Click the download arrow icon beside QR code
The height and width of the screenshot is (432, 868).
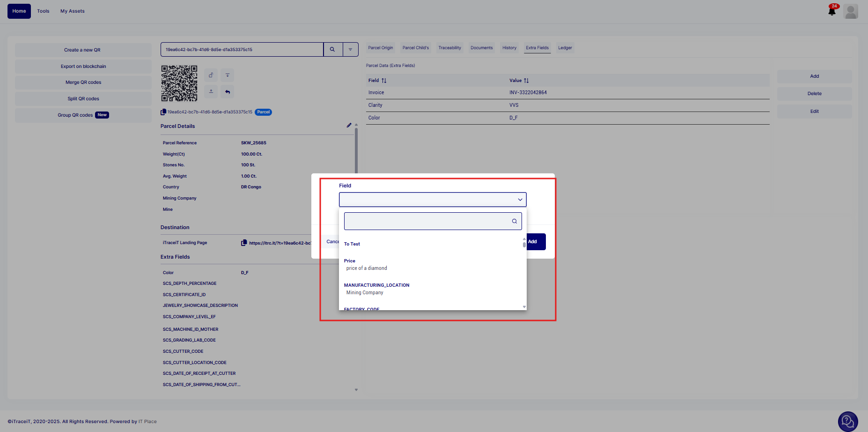click(x=228, y=75)
